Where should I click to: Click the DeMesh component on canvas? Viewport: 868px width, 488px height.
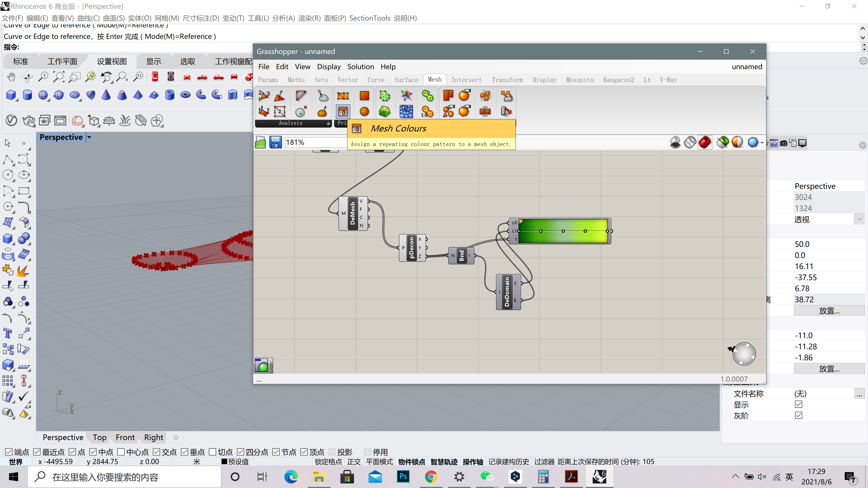(x=353, y=213)
